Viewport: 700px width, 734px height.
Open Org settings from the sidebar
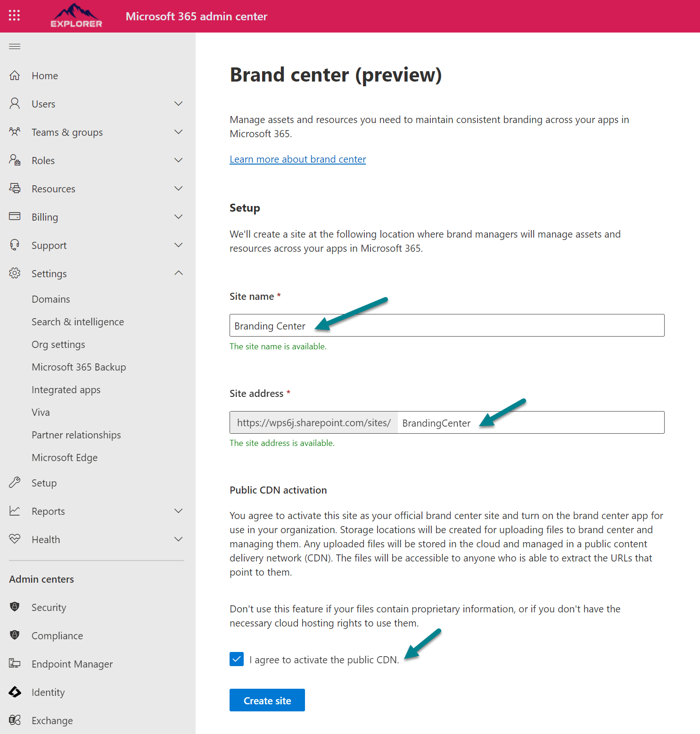pos(58,344)
